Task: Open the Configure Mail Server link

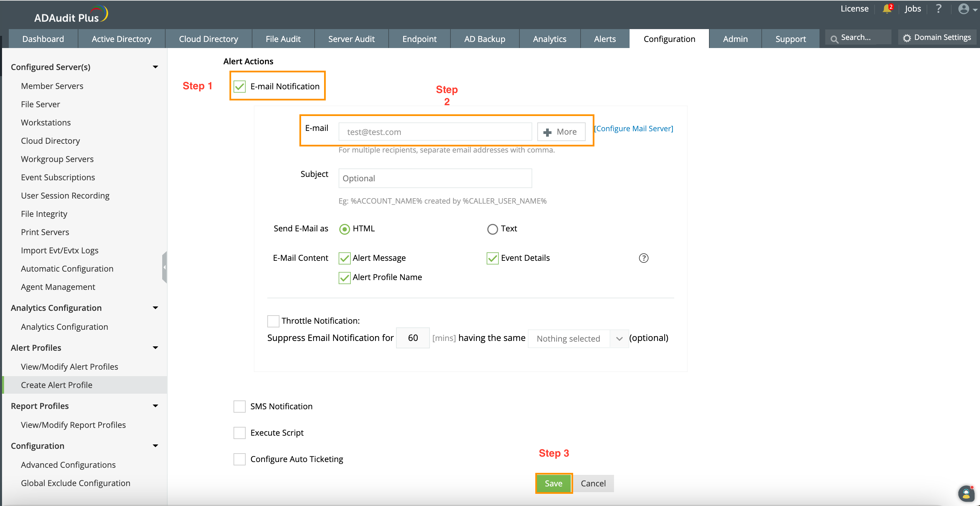Action: click(634, 129)
